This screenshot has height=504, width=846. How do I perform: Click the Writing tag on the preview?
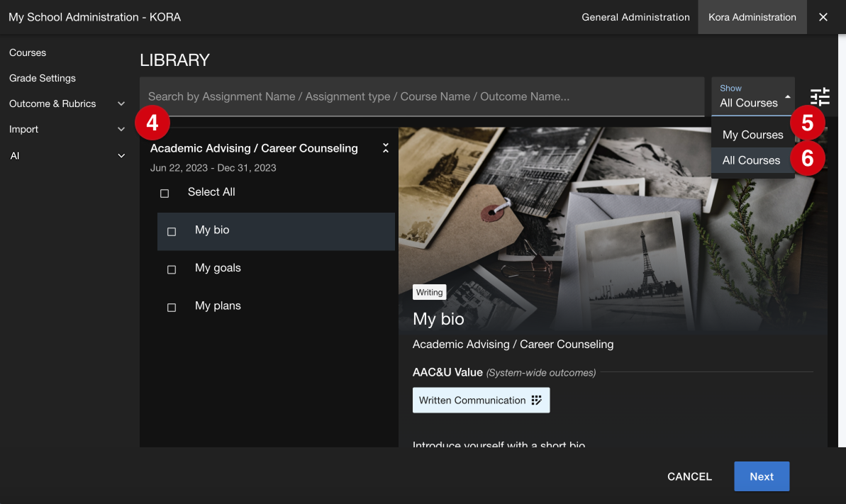click(x=429, y=292)
